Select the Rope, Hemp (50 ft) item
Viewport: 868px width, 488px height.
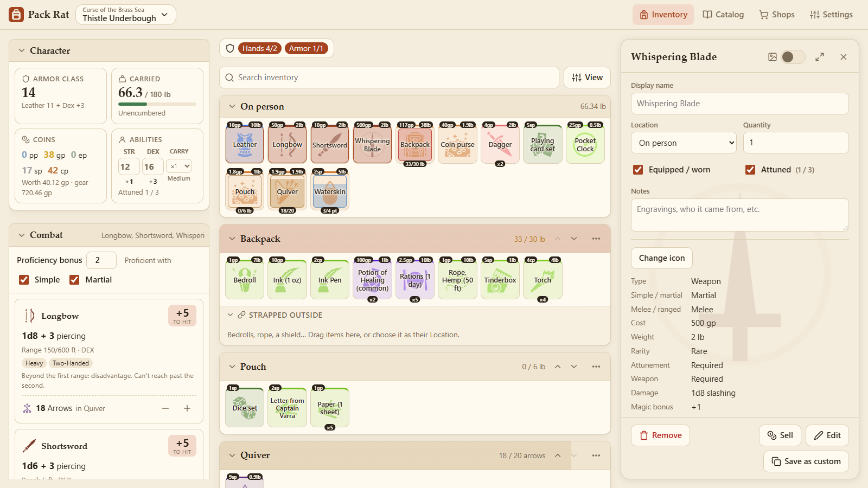click(457, 280)
